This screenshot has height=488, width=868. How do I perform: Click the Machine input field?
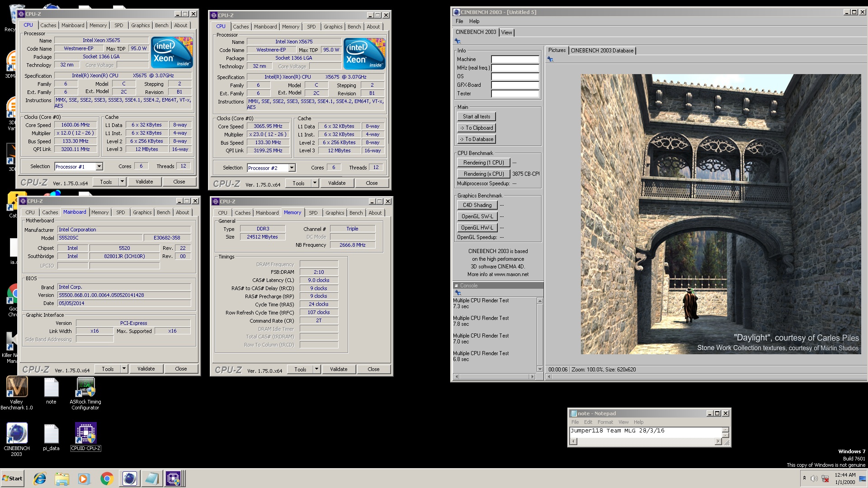pyautogui.click(x=515, y=59)
